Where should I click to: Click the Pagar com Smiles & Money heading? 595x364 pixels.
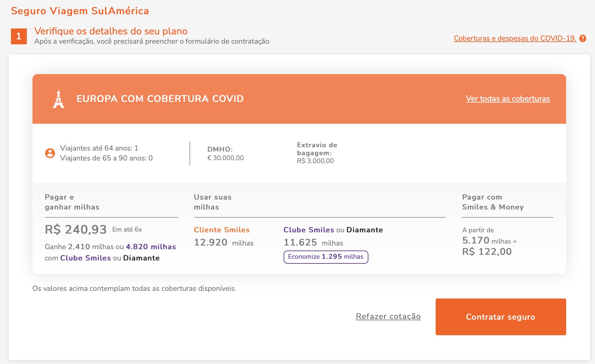click(493, 202)
